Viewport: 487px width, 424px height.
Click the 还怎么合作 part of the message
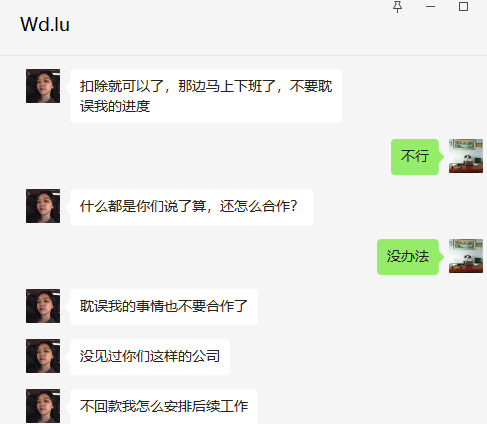tap(258, 206)
